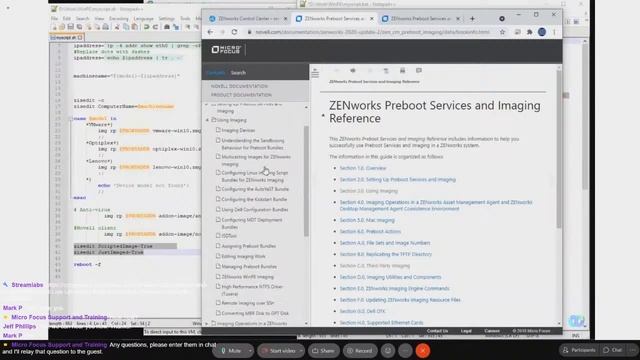Open the Search menu in Notepad++
Screen dimensions: 640x360
tap(82, 19)
